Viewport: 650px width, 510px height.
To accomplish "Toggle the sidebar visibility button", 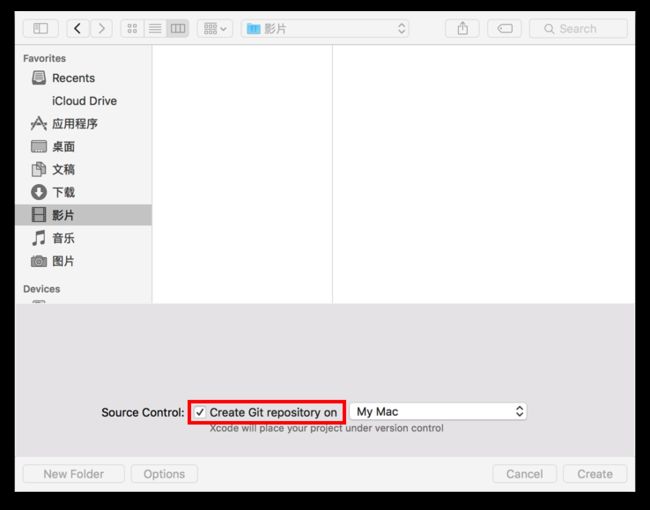I will coord(41,29).
